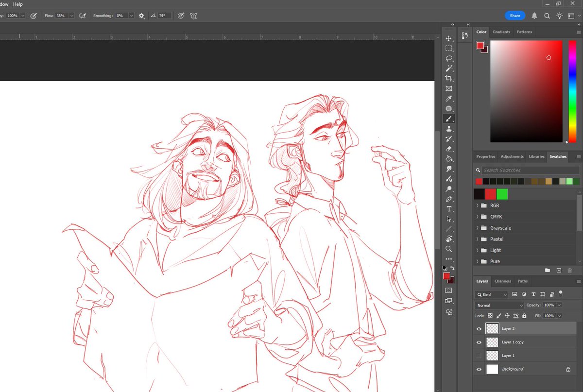This screenshot has height=392, width=583.
Task: Open brush opacity dropdown arrow
Action: pos(23,16)
